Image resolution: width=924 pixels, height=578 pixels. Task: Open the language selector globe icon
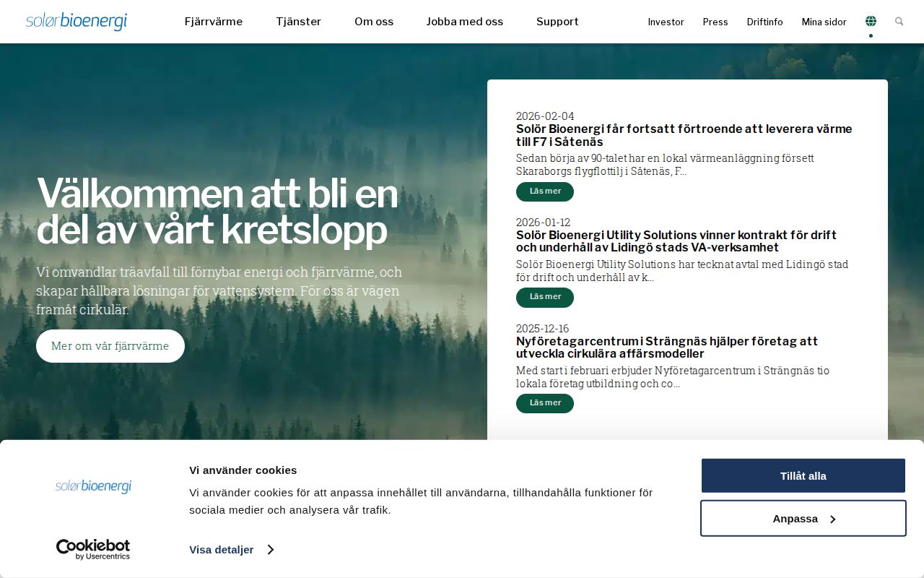coord(871,20)
